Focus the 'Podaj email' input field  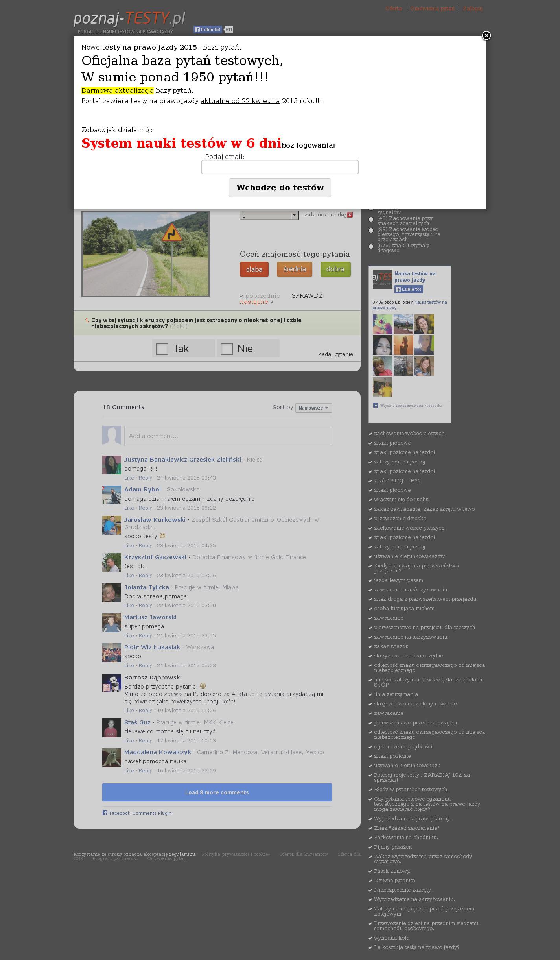tap(280, 167)
